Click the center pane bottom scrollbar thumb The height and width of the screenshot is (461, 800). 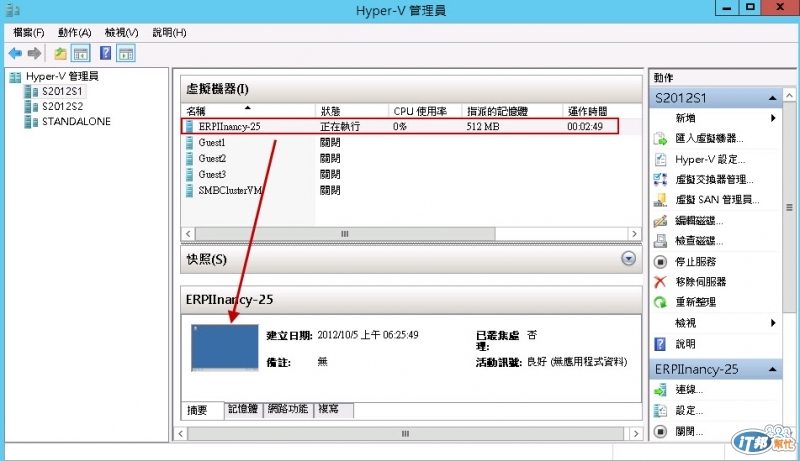click(x=406, y=433)
